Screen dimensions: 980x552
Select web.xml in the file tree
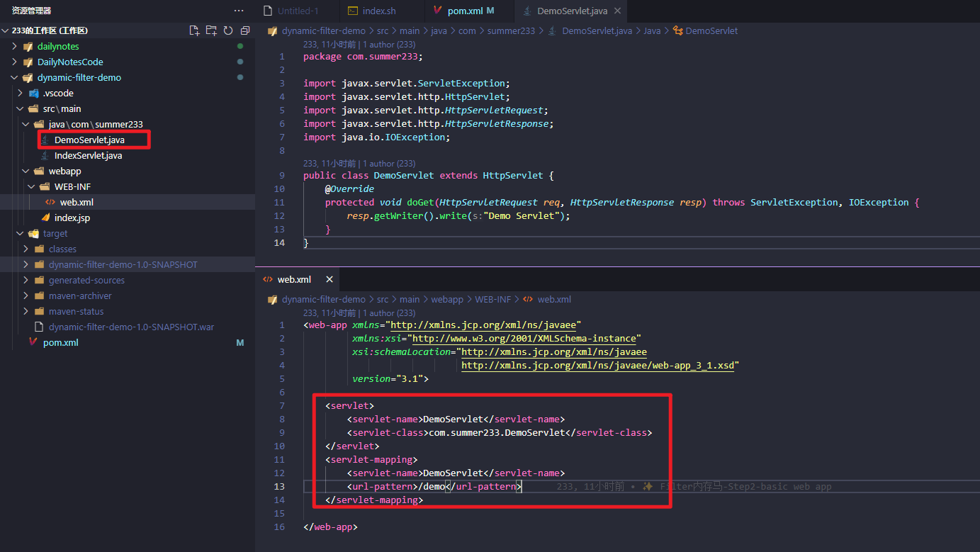[77, 202]
